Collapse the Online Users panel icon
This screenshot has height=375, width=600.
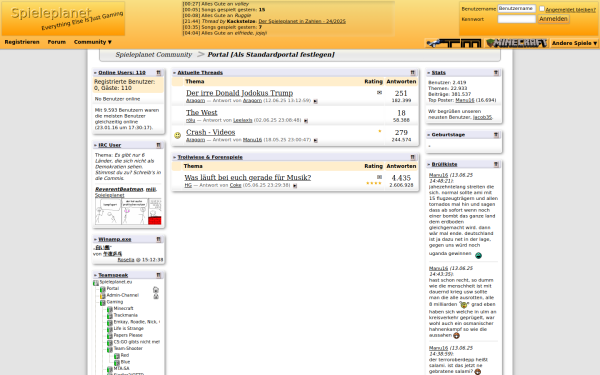[x=158, y=72]
